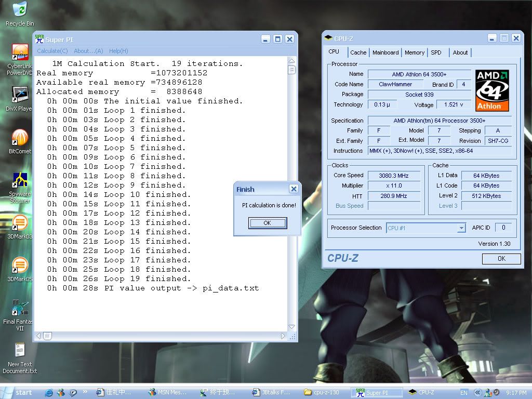Open the DivX Player desktop icon

(x=20, y=95)
